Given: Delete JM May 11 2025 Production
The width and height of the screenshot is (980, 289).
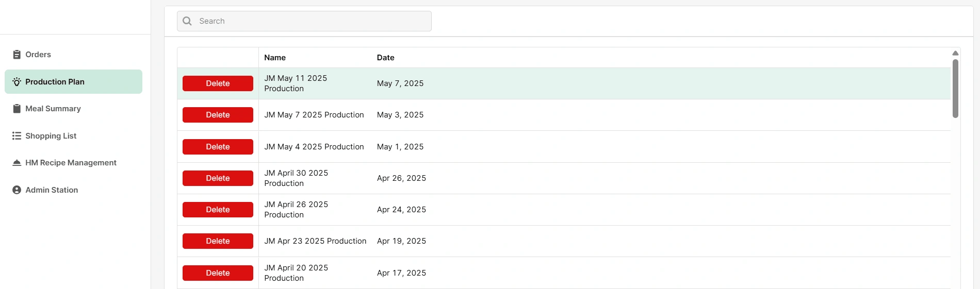Looking at the screenshot, I should tap(218, 83).
